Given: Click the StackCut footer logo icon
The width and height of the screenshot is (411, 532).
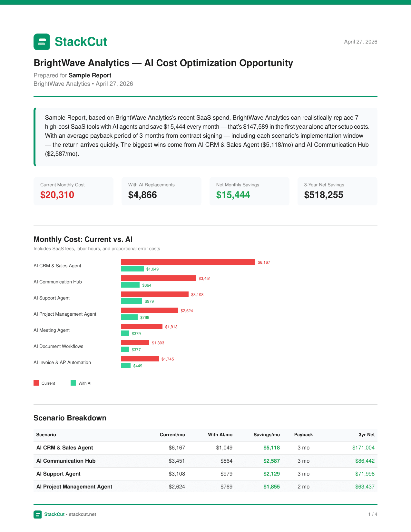Looking at the screenshot, I should 37,514.
